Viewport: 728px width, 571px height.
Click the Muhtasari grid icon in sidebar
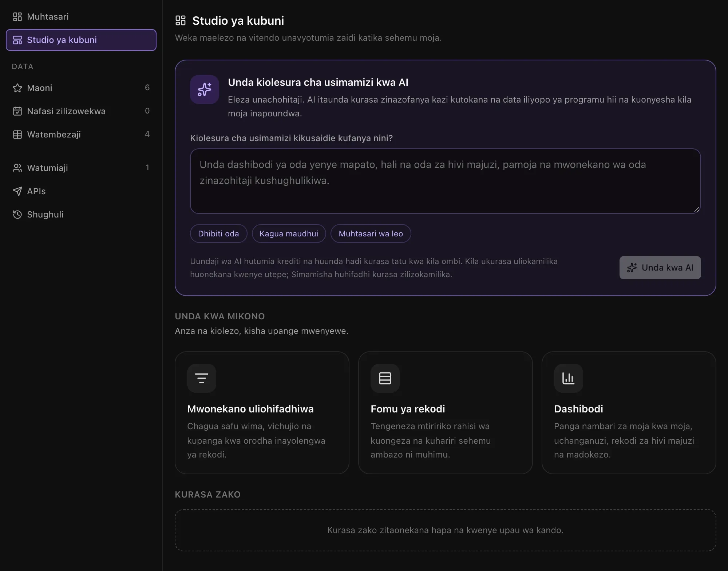17,17
